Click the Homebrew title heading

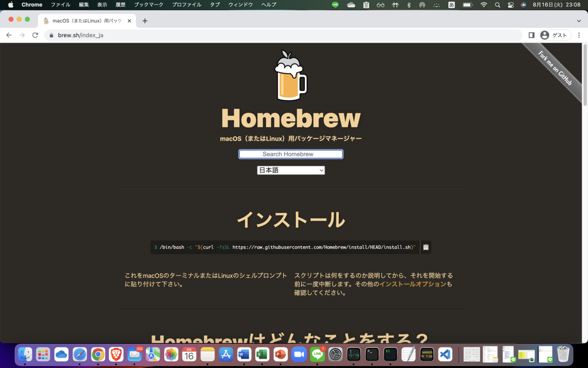(x=291, y=118)
